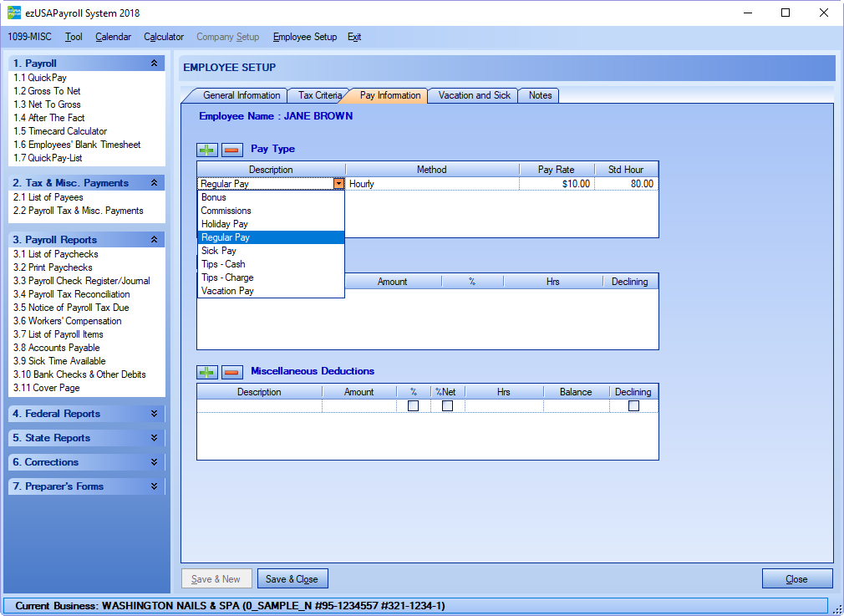Enable the Declining checkbox in deductions row
The image size is (844, 616).
click(633, 406)
